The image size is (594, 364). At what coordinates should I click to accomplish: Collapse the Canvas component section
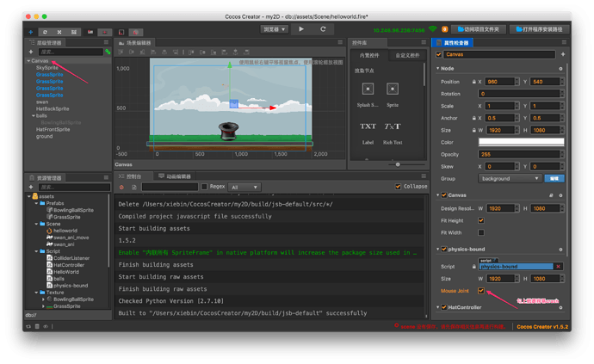[x=438, y=195]
